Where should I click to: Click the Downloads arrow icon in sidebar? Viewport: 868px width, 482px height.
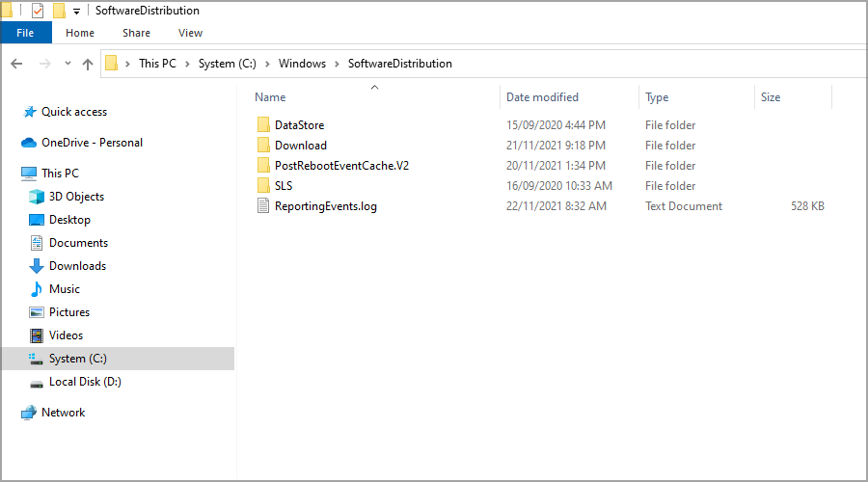pos(37,266)
